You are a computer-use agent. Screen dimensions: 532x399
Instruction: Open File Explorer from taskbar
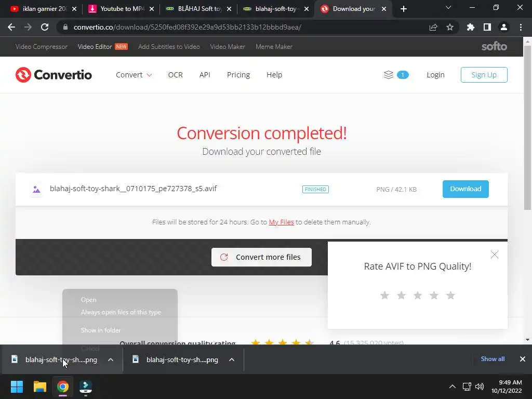(x=39, y=387)
